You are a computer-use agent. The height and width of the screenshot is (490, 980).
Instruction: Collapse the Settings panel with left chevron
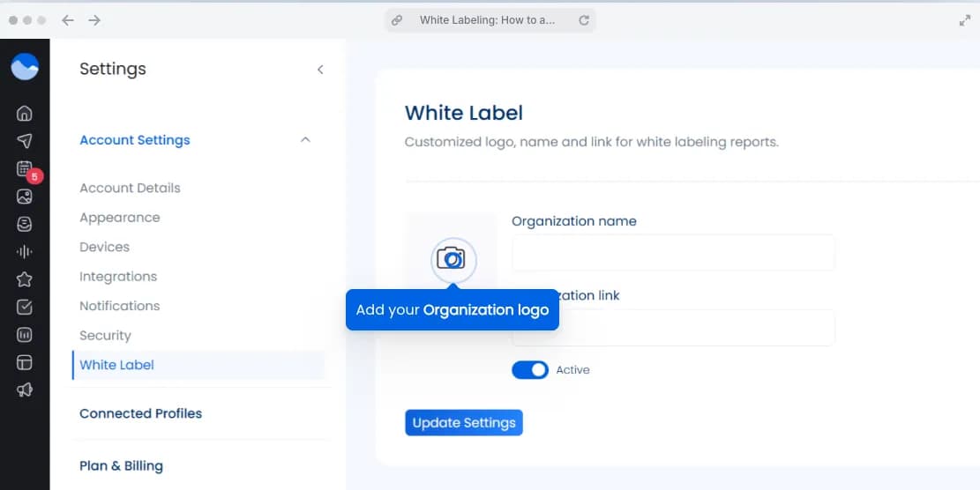coord(320,70)
